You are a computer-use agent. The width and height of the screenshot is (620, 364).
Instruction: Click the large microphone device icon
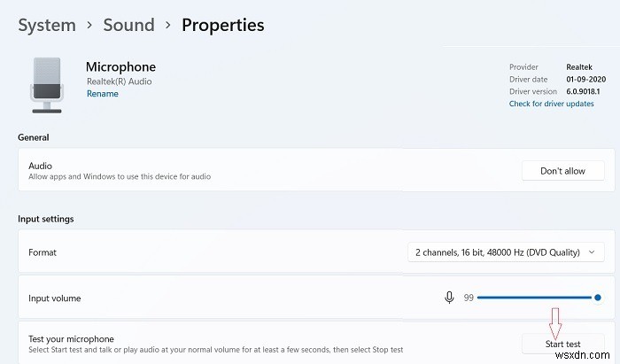(x=44, y=83)
